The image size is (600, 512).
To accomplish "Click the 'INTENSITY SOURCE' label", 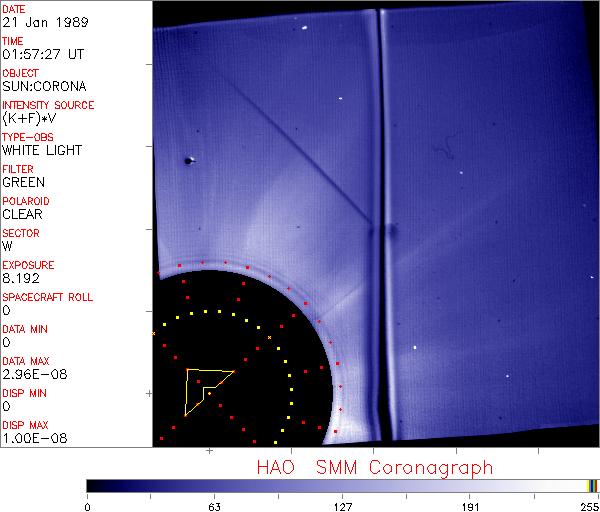I will (48, 105).
